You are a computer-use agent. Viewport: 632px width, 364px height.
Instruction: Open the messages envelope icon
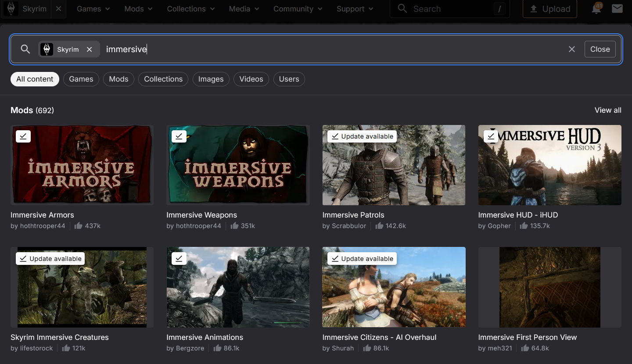617,9
